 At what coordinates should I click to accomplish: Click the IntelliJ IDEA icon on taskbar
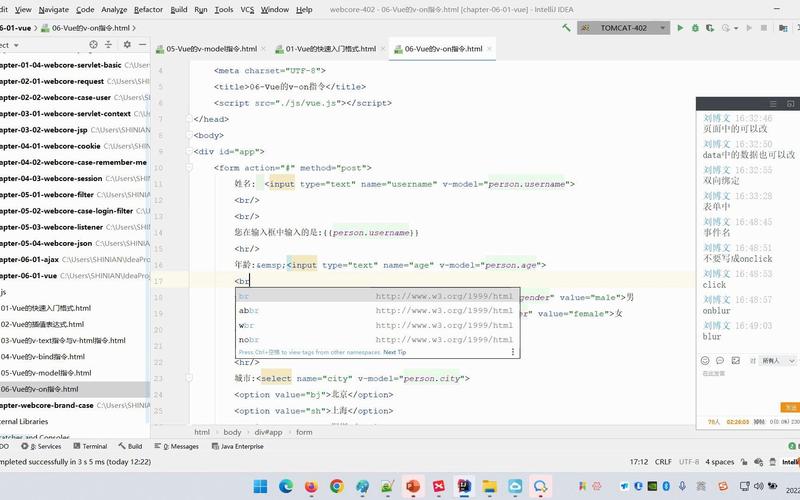point(464,486)
